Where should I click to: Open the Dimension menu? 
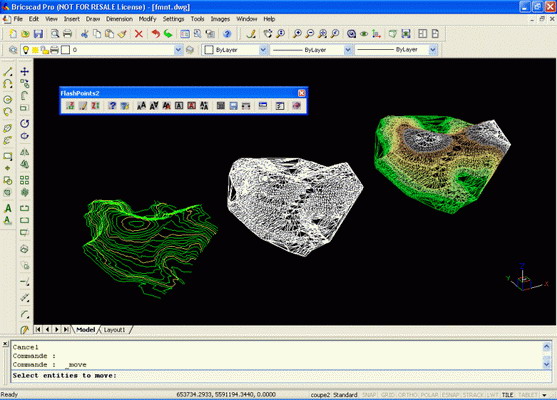coord(119,19)
